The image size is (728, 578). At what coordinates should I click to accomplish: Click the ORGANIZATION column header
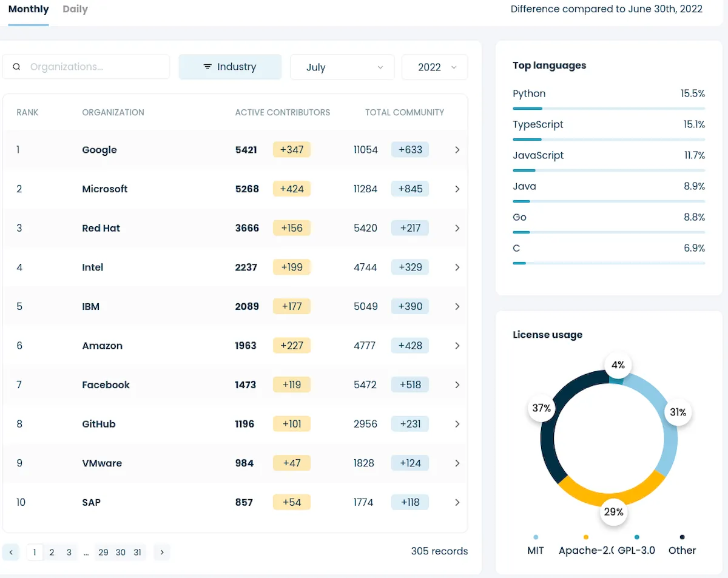click(x=113, y=113)
